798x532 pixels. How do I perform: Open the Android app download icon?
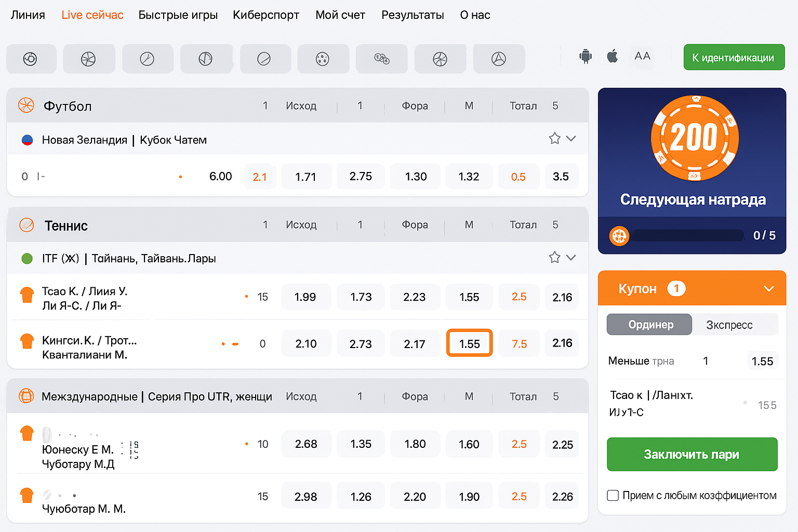(586, 56)
